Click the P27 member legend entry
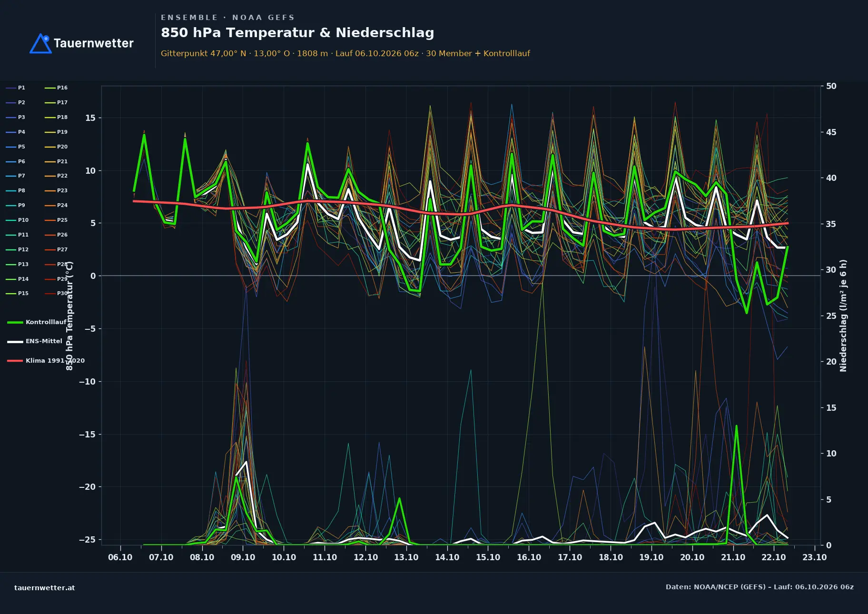Image resolution: width=868 pixels, height=614 pixels. [56, 249]
